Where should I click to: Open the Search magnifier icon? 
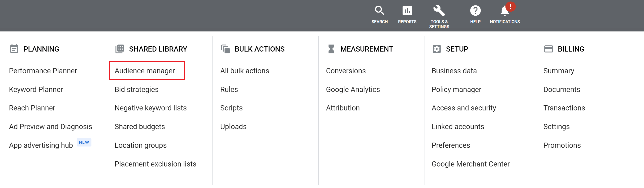pos(379,10)
